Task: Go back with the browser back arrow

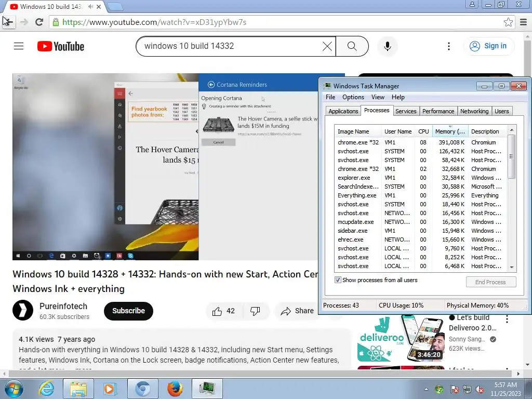Action: click(x=8, y=22)
